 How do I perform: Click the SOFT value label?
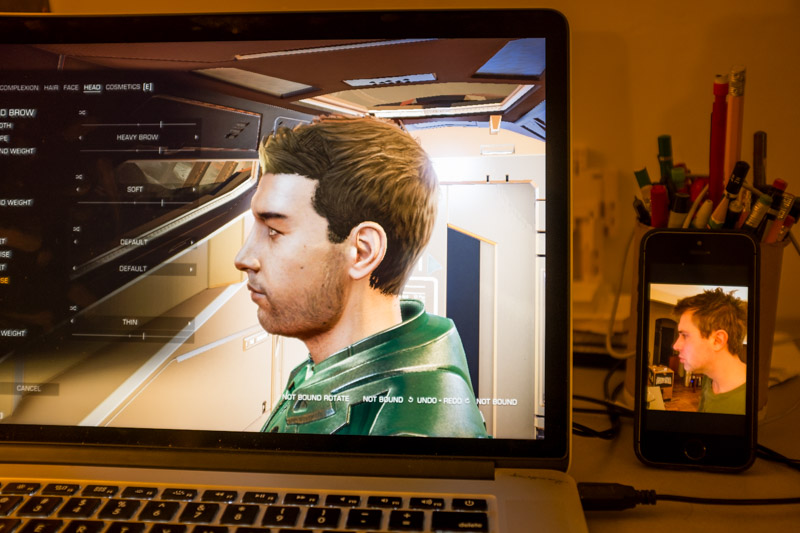(135, 189)
